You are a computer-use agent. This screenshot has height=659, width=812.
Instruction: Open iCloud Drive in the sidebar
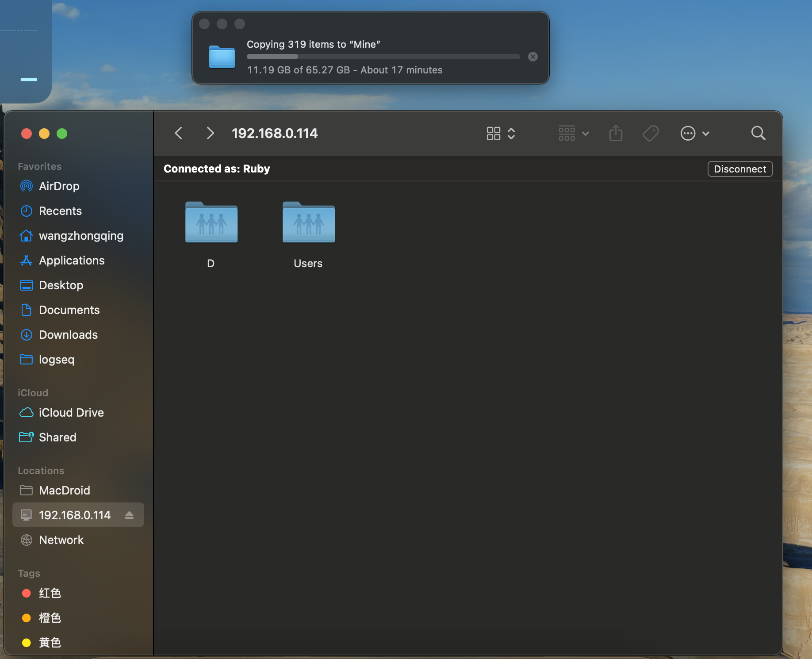[x=78, y=413]
